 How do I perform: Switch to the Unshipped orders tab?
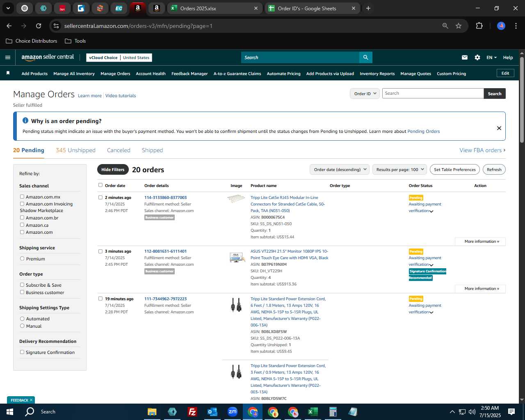[x=75, y=150]
